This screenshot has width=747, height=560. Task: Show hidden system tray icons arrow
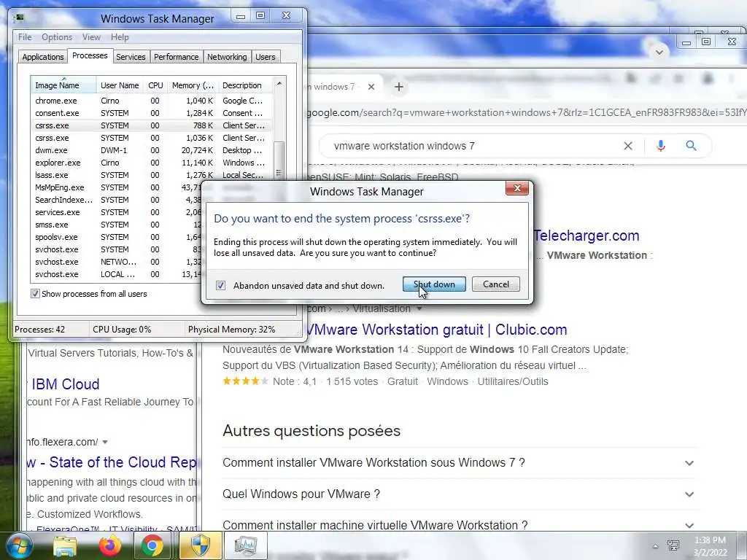click(x=656, y=546)
